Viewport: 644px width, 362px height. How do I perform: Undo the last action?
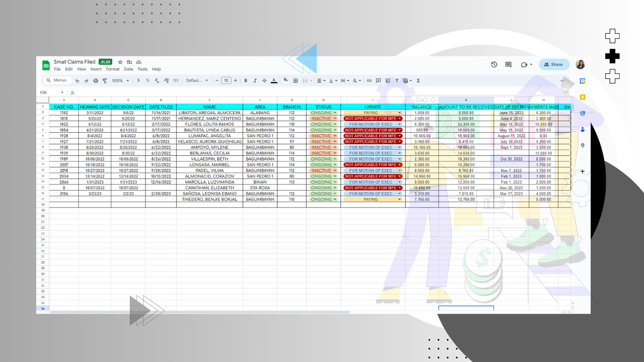point(77,80)
